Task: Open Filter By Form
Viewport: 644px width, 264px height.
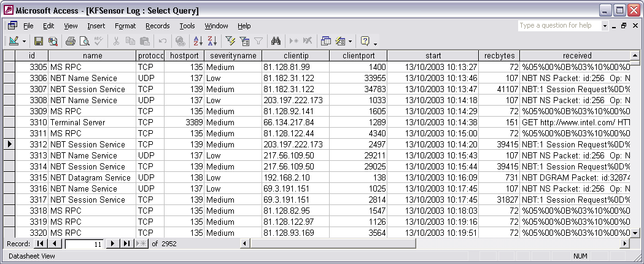Action: [244, 41]
